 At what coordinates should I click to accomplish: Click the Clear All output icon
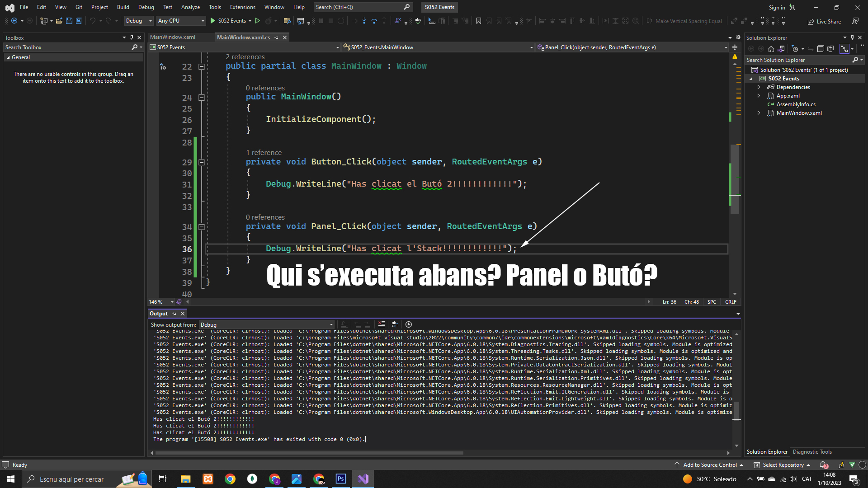point(382,324)
